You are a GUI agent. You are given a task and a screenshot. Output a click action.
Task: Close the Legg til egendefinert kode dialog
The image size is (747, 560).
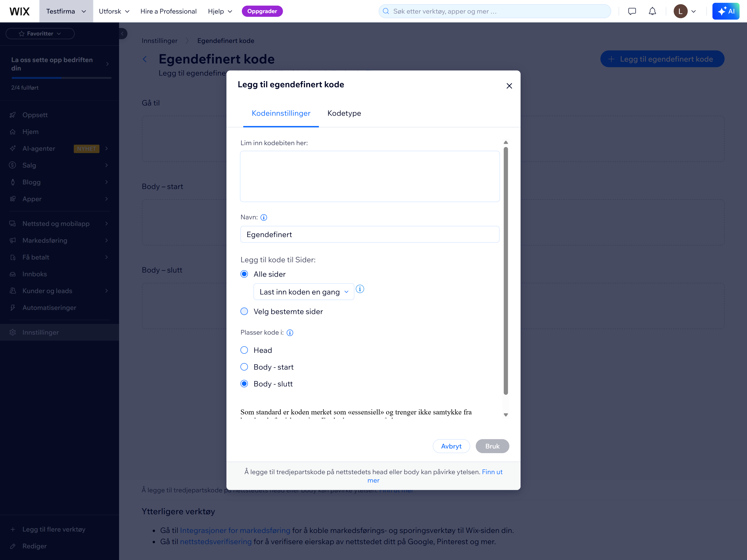point(509,86)
